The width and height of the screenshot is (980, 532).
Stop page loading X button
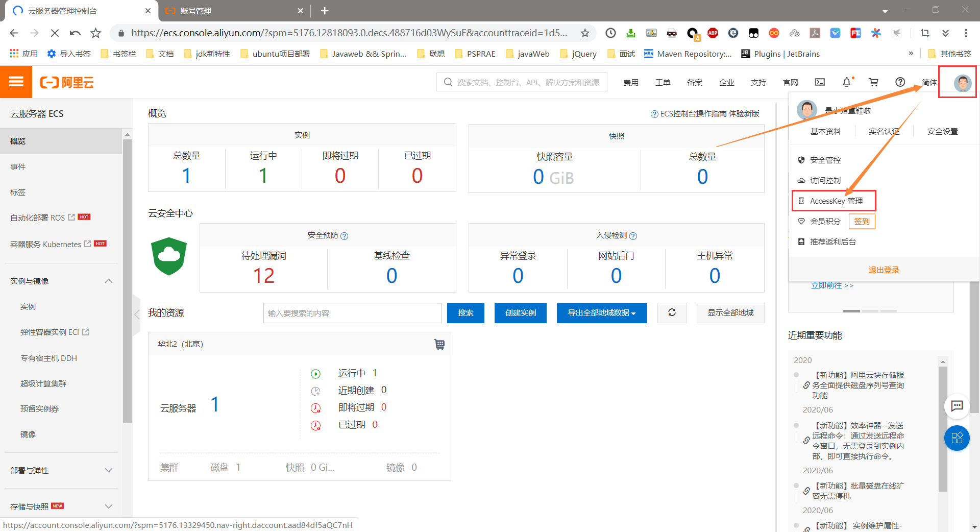point(55,33)
